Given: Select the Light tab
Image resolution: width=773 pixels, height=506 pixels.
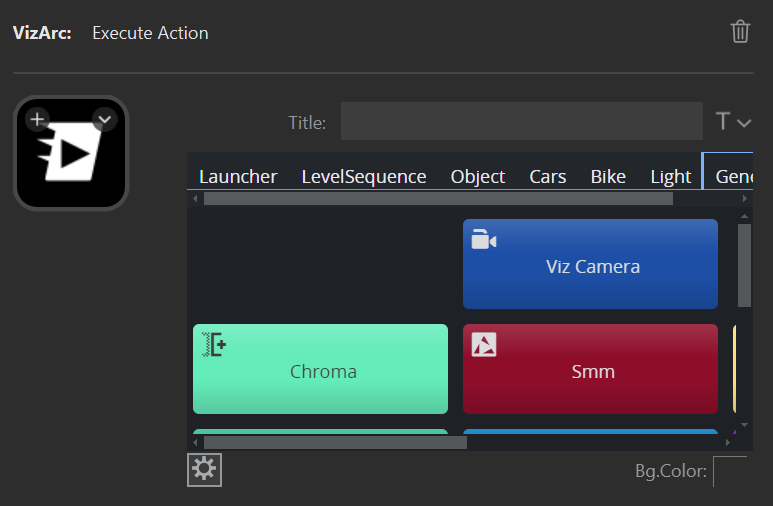Looking at the screenshot, I should click(670, 177).
